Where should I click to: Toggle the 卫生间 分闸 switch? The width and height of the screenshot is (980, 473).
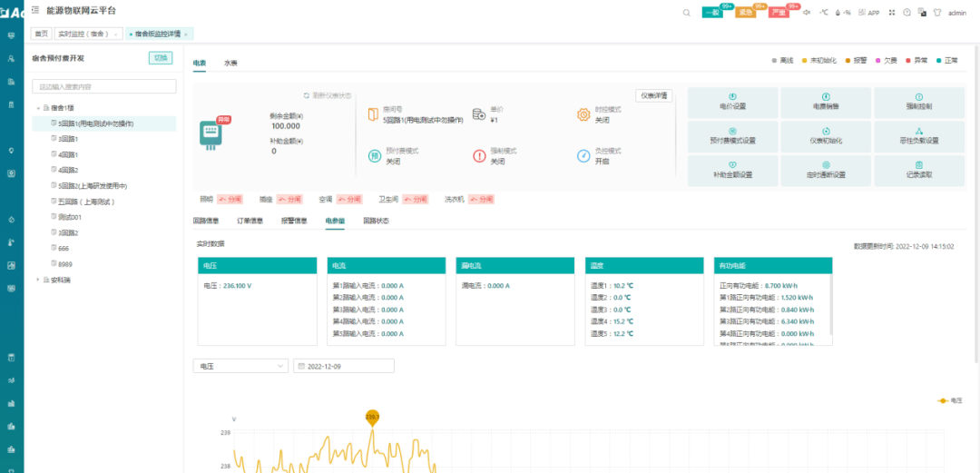coord(415,199)
